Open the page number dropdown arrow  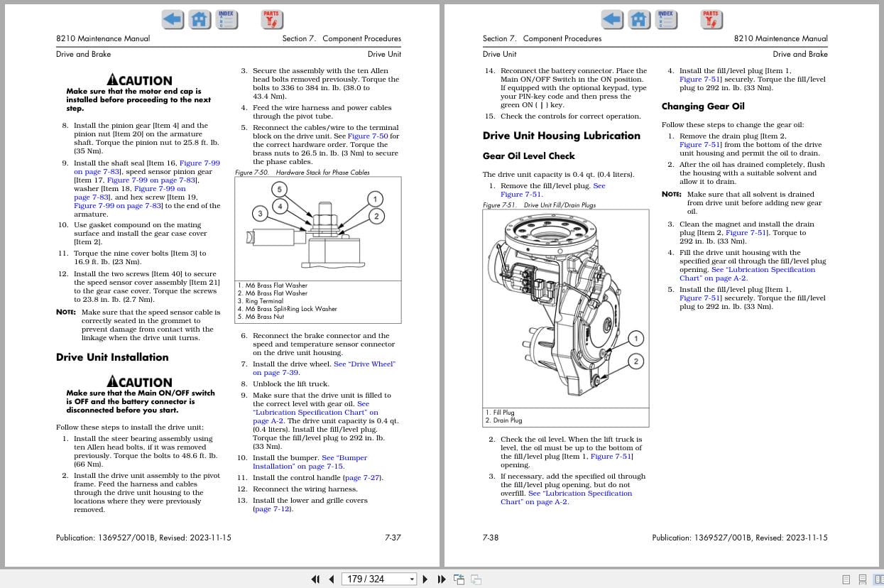pyautogui.click(x=412, y=579)
